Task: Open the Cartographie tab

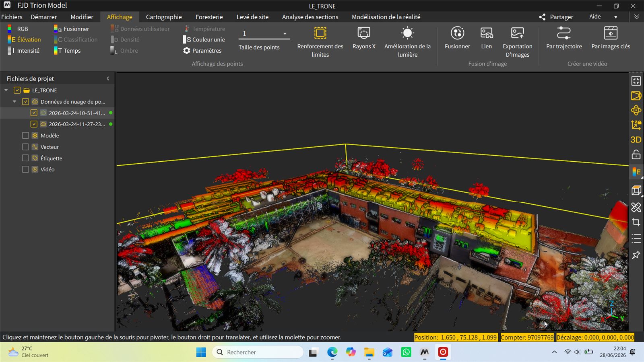Action: [164, 17]
